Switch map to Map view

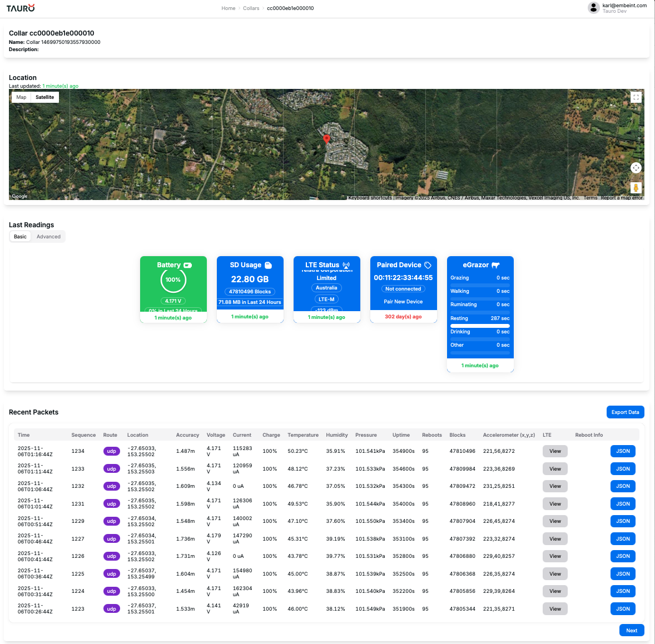[x=21, y=97]
